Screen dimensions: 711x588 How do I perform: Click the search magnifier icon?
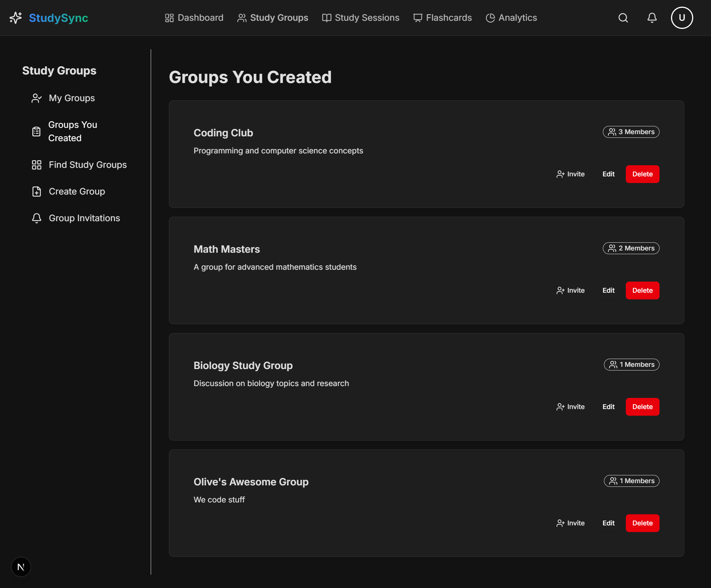point(623,18)
